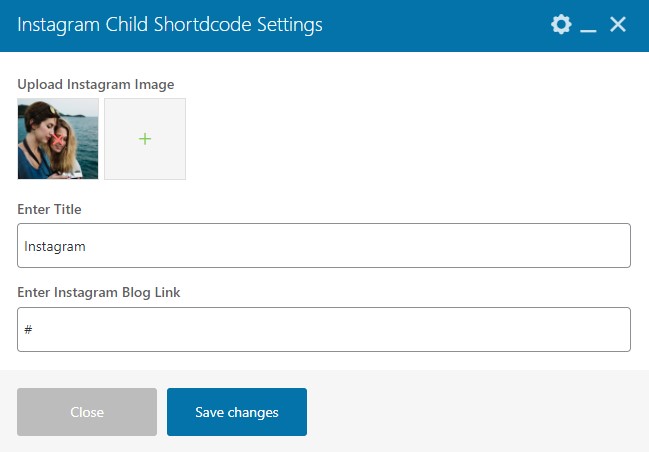The image size is (649, 452).
Task: Click the "Instagram Child Shortcode Settings" title bar
Action: click(170, 24)
